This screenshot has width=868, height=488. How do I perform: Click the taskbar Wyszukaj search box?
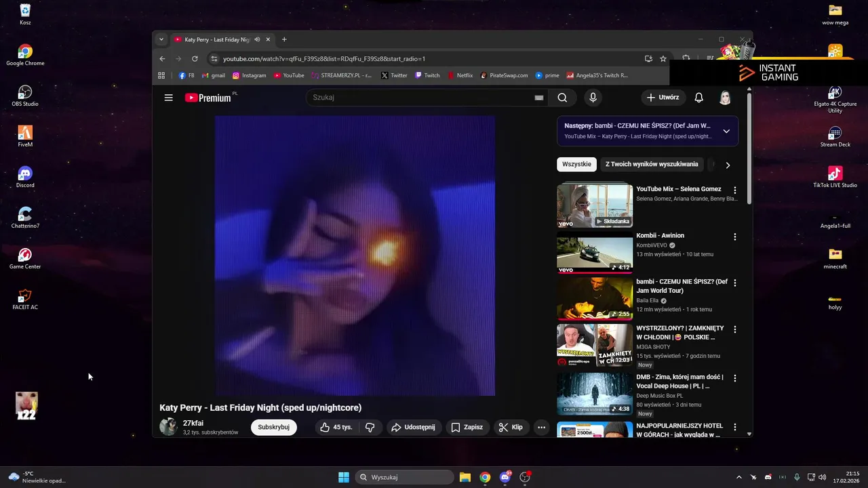(405, 477)
